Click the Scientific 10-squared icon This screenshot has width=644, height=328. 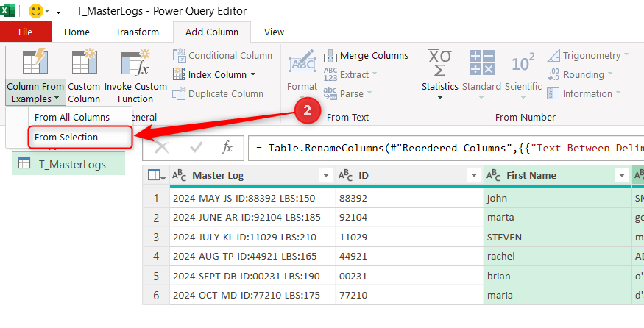coord(523,63)
